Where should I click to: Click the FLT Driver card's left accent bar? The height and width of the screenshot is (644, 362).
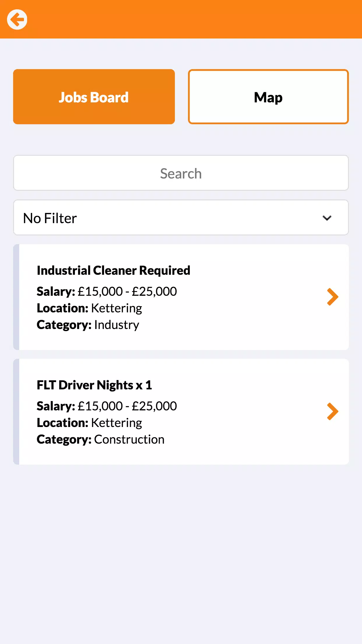[16, 412]
